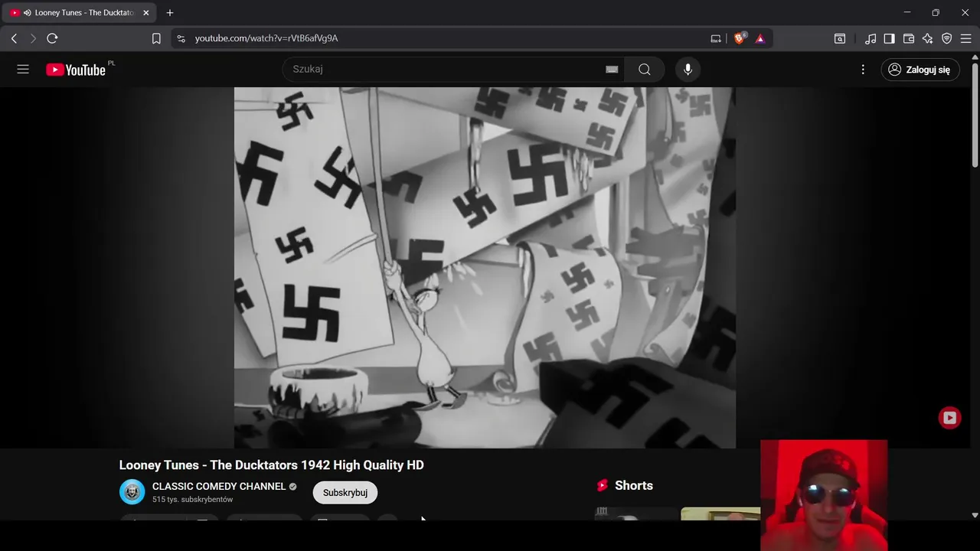Open a new tab with plus button
The height and width of the screenshot is (551, 980).
(x=170, y=13)
